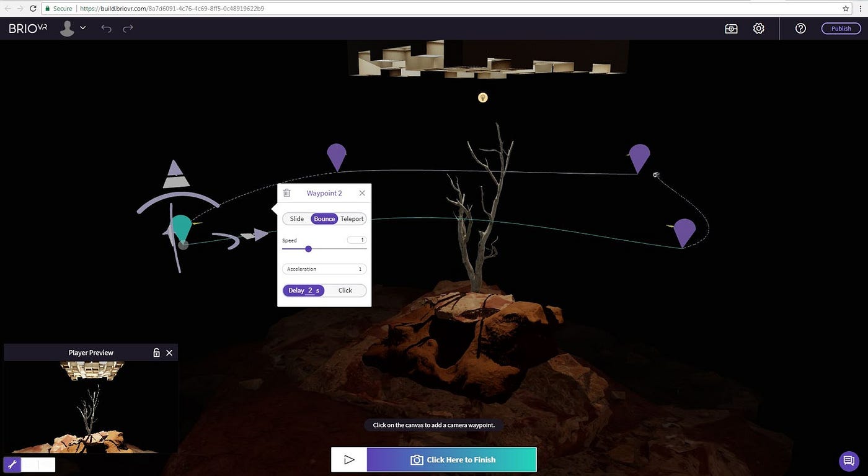Expand the user profile dropdown arrow

pyautogui.click(x=82, y=28)
